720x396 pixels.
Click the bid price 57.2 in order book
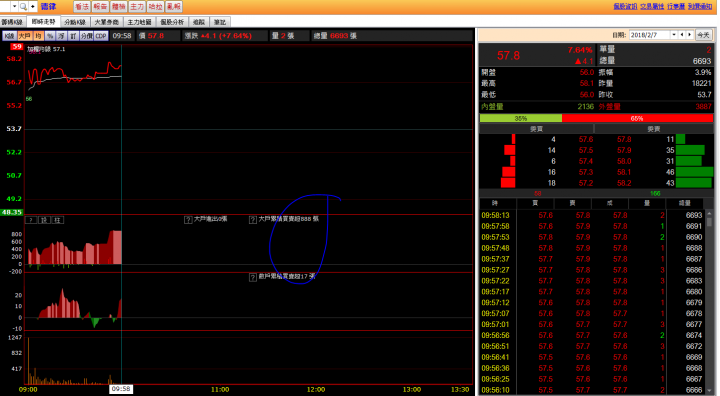click(585, 183)
